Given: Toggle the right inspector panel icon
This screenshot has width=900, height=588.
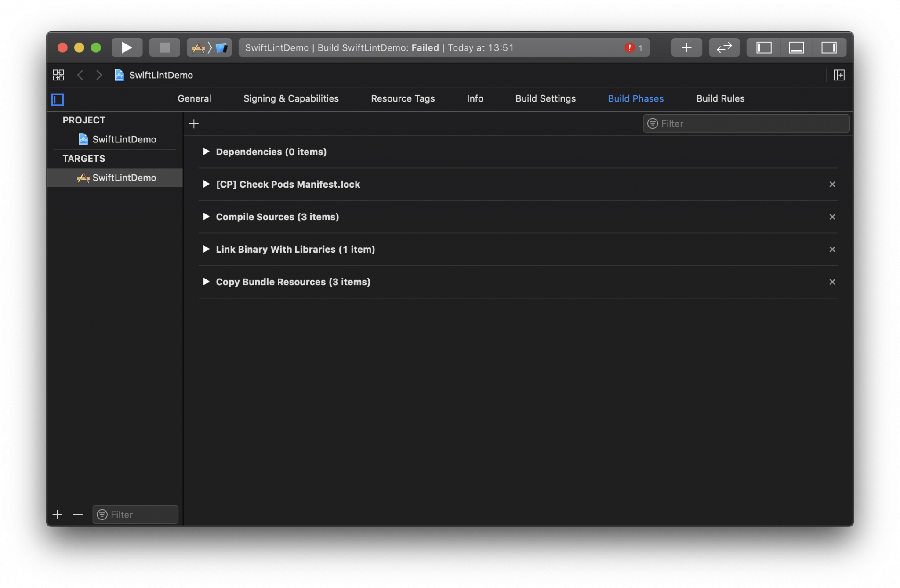Looking at the screenshot, I should click(x=830, y=47).
